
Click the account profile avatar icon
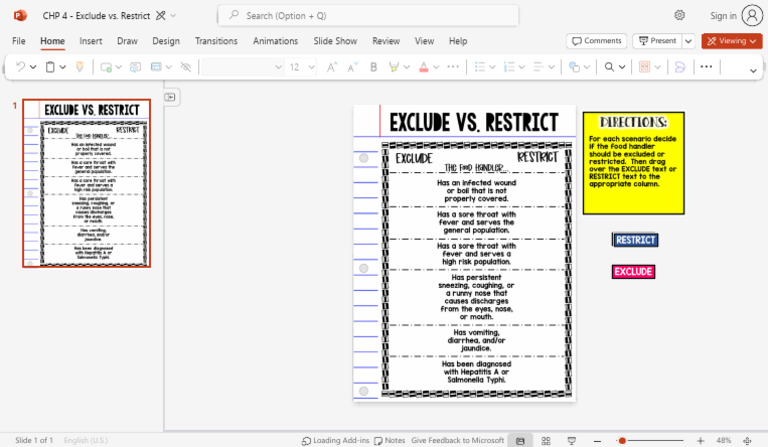tap(752, 16)
